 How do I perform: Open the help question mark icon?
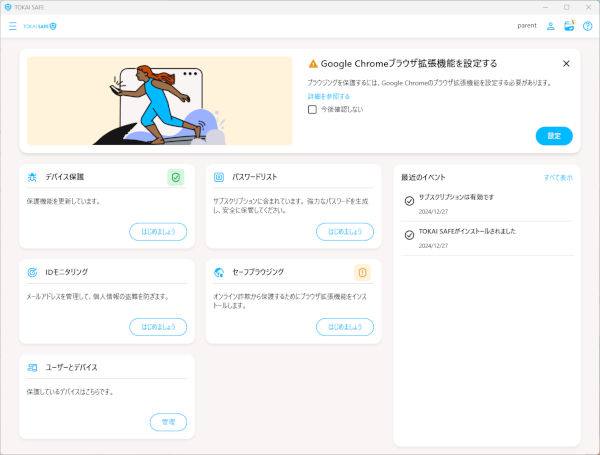point(587,26)
